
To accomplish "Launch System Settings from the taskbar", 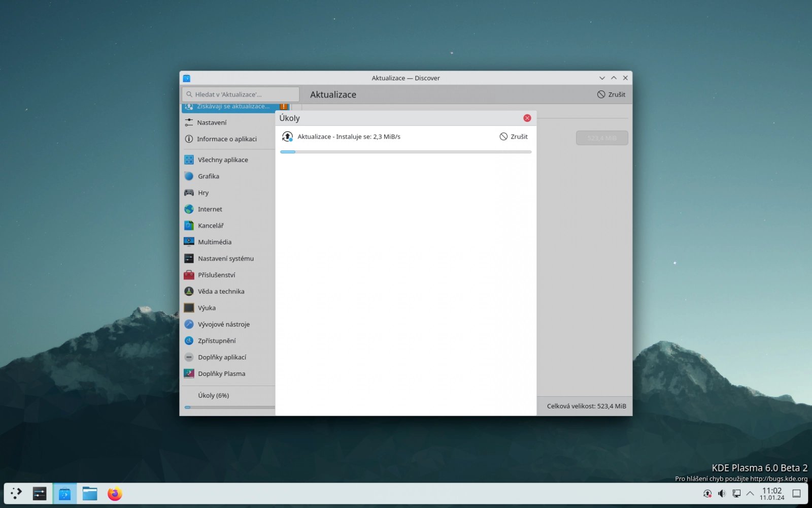I will 40,493.
